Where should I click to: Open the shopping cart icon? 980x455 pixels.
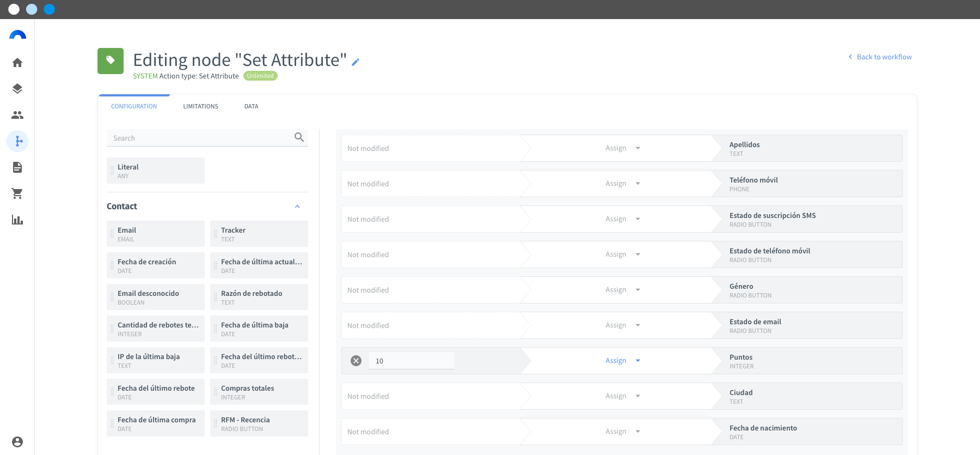[x=17, y=193]
